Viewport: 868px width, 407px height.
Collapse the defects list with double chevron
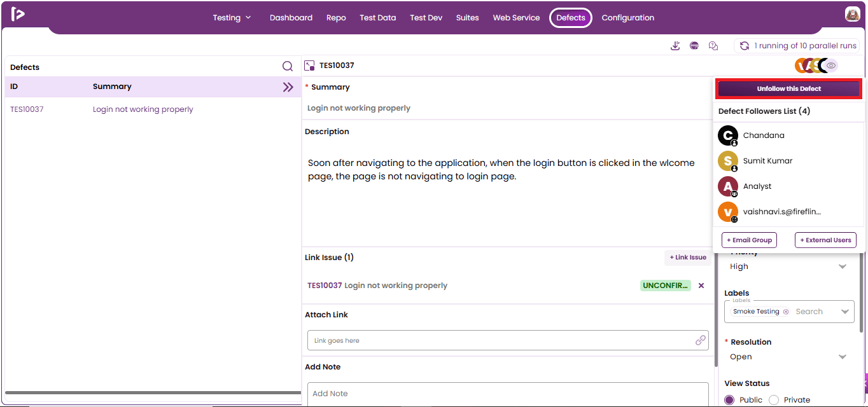288,87
